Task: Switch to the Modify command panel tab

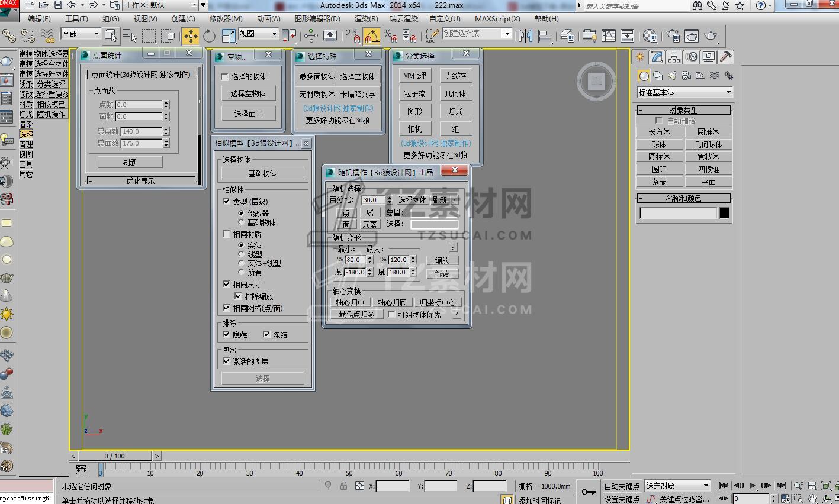Action: 657,57
